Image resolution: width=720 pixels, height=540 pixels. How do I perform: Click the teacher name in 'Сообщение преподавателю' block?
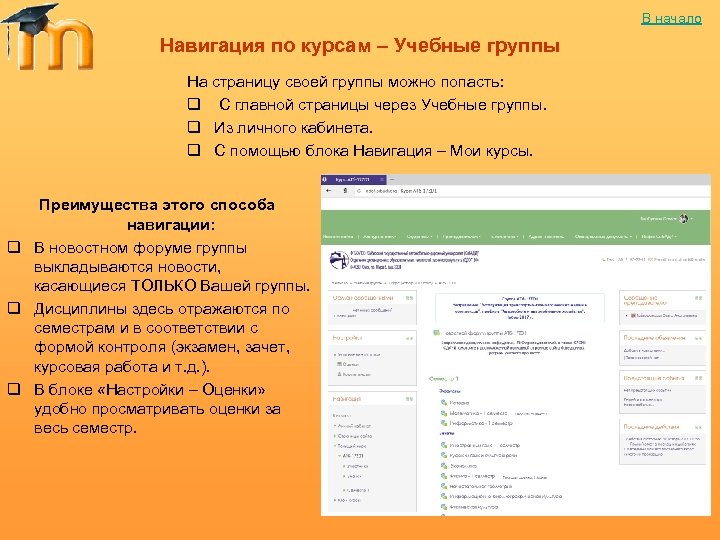point(667,316)
